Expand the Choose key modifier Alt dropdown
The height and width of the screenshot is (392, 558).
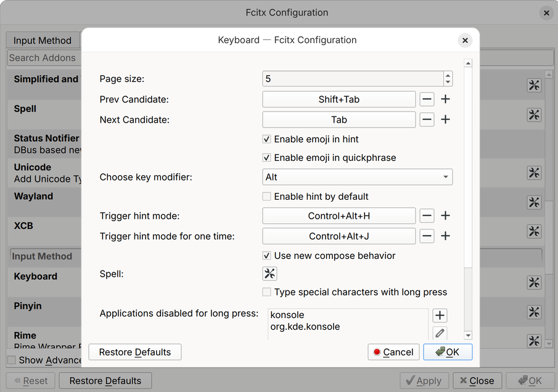pyautogui.click(x=357, y=177)
